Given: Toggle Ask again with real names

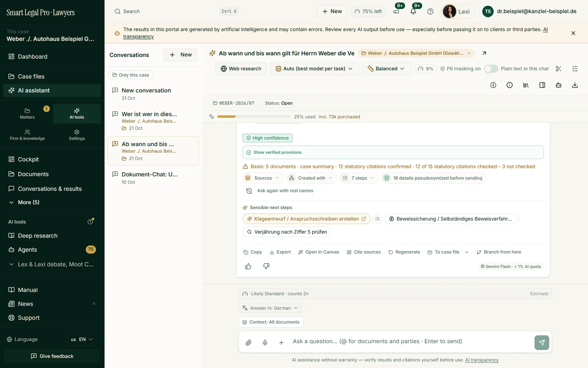Looking at the screenshot, I should (279, 191).
